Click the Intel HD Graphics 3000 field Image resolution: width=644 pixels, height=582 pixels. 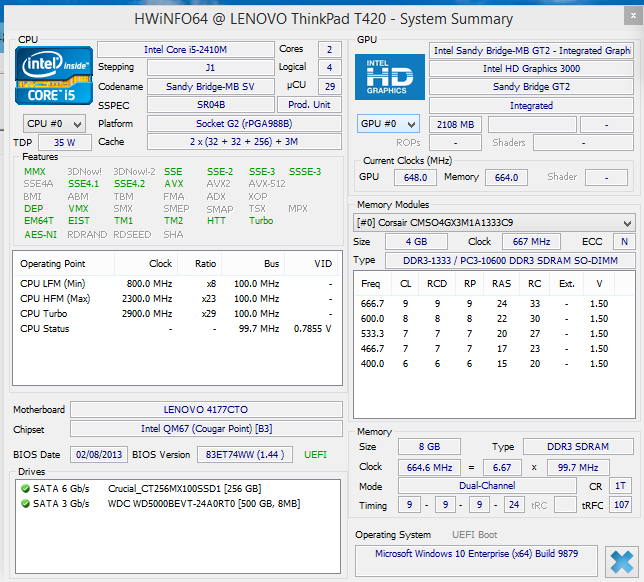coord(531,69)
